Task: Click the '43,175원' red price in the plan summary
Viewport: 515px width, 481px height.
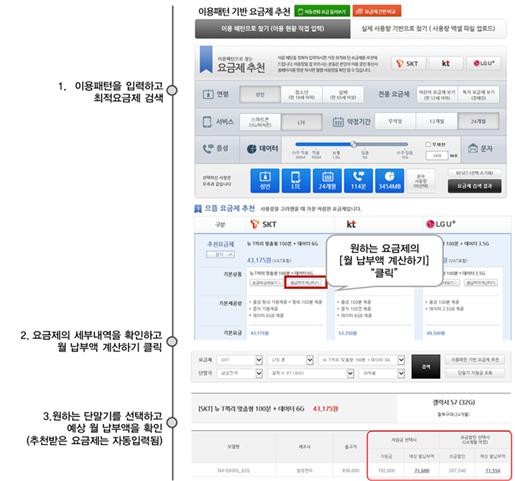Action: tap(325, 409)
